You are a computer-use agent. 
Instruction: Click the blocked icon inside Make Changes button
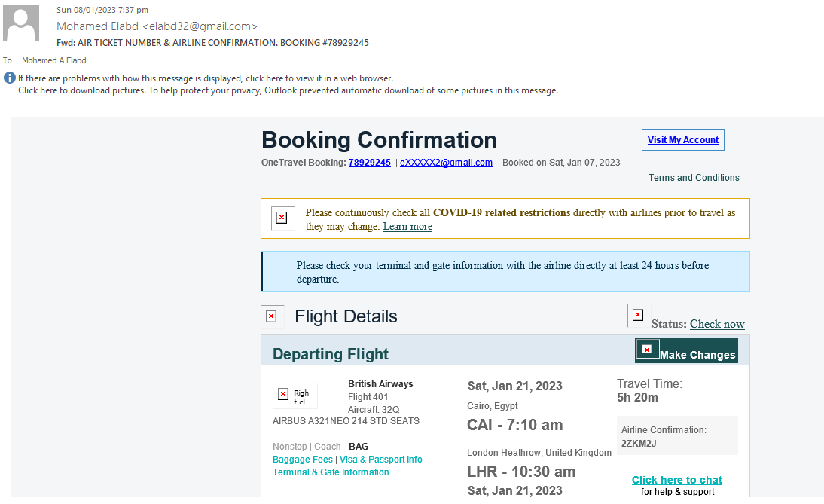(x=647, y=350)
